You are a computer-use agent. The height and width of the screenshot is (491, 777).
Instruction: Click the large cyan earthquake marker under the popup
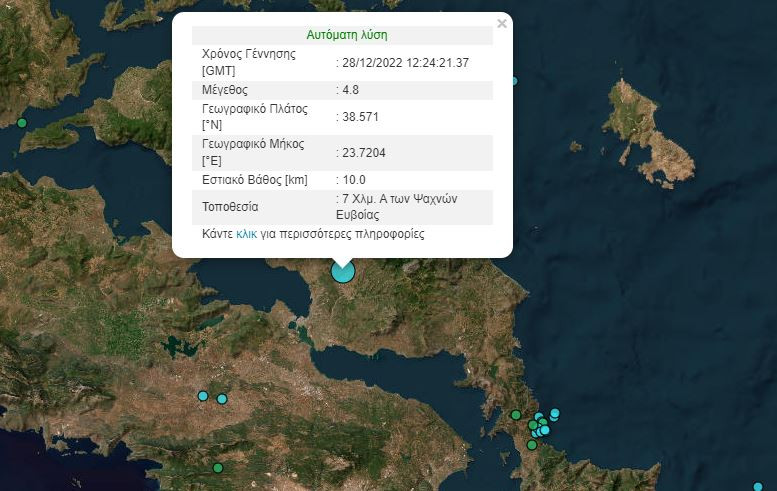pyautogui.click(x=343, y=271)
